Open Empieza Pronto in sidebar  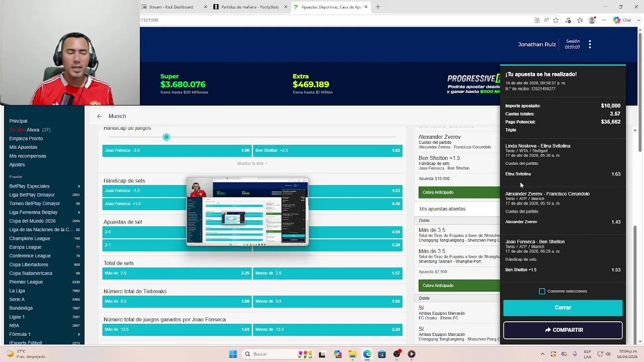click(26, 138)
